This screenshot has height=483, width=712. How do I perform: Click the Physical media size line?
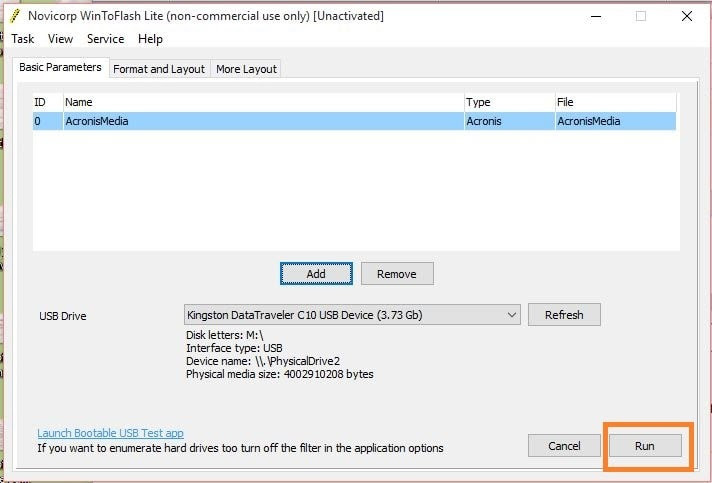point(280,375)
